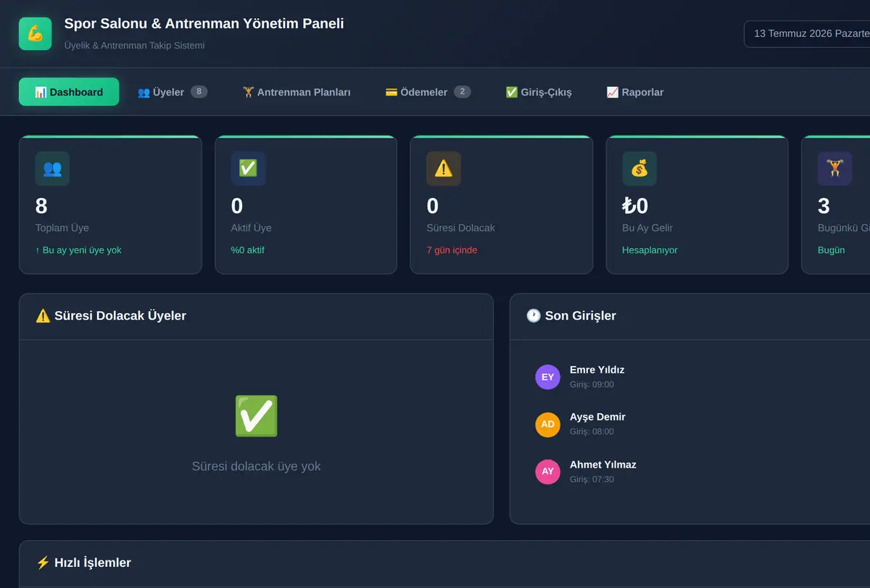The height and width of the screenshot is (588, 870).
Task: Click the entry time Giriş: 09:00
Action: (592, 385)
